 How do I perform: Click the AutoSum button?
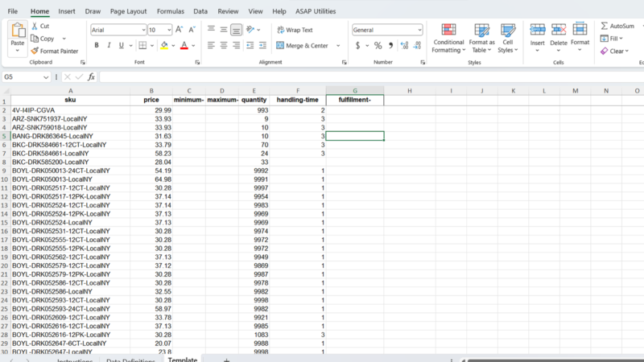[x=617, y=26]
